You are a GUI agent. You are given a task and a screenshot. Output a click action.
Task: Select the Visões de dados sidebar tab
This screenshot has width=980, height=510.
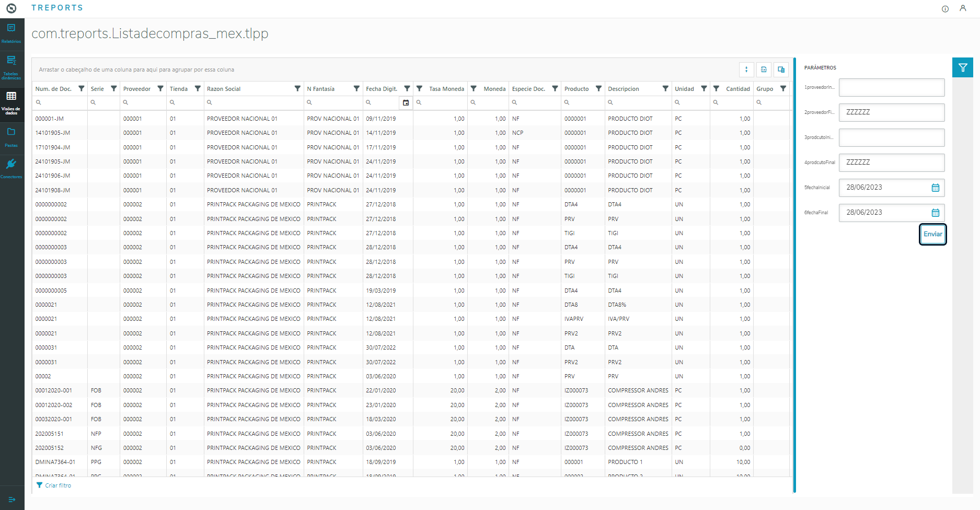11,102
